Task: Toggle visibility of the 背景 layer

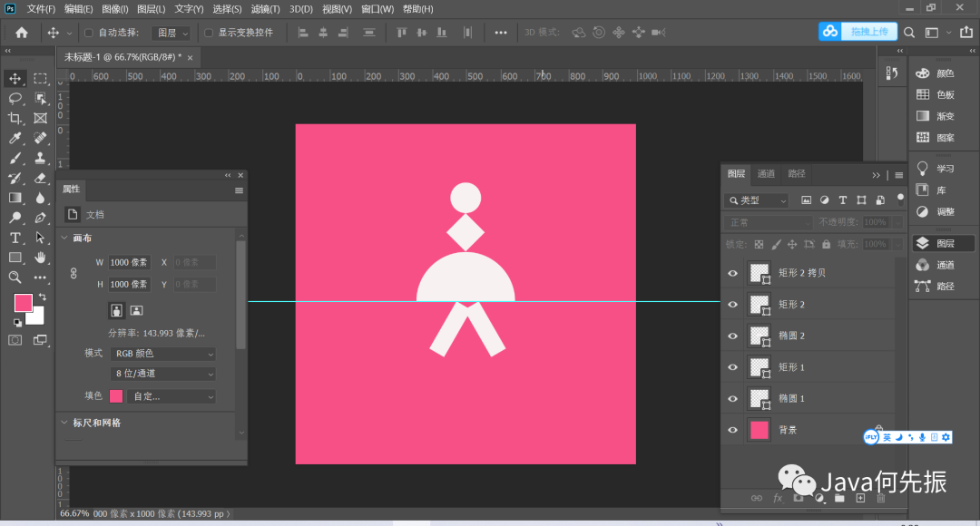Action: click(x=733, y=430)
